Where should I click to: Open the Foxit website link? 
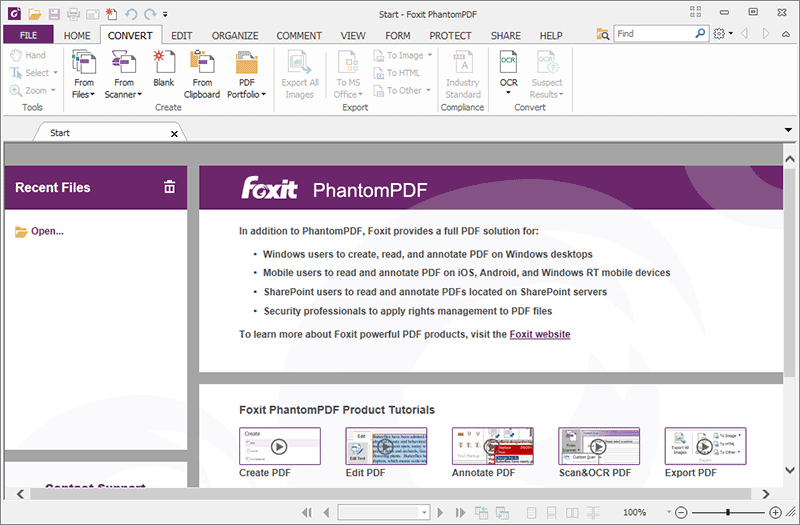[540, 334]
